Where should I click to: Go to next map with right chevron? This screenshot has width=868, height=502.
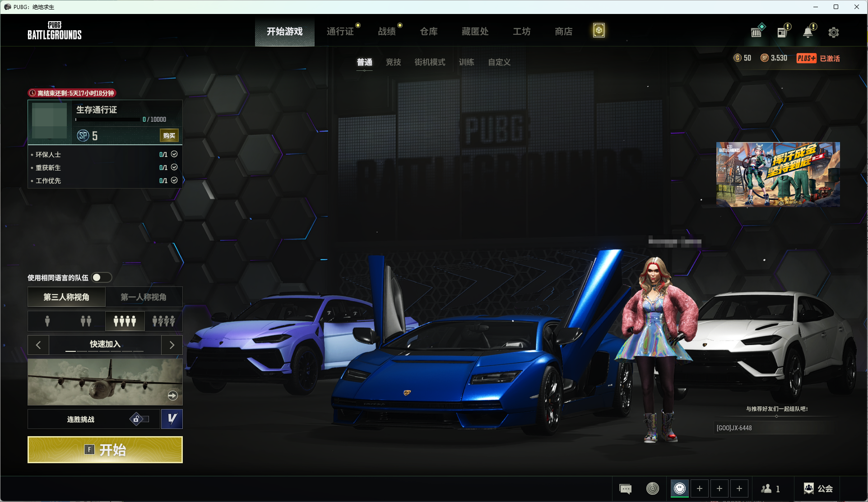(172, 345)
